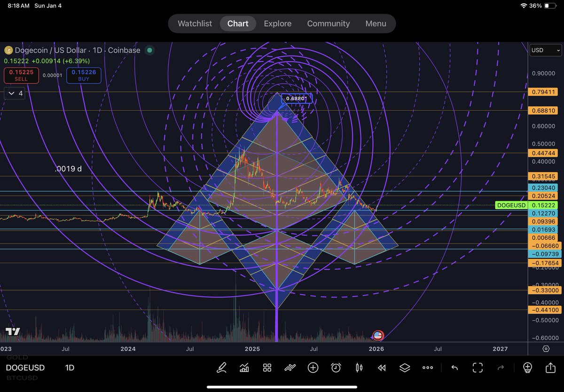Tap the Wi-Fi icon in status bar

point(524,6)
